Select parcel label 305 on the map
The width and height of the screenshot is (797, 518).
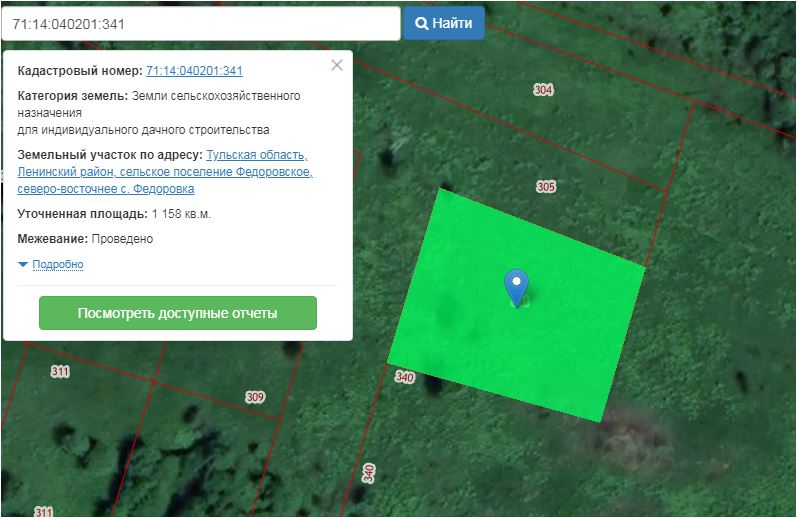point(546,187)
